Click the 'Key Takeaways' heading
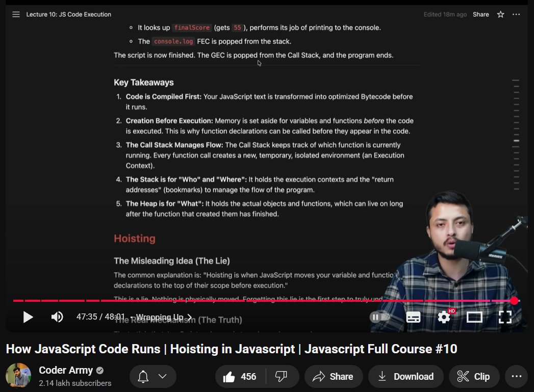This screenshot has width=534, height=392. coord(143,83)
